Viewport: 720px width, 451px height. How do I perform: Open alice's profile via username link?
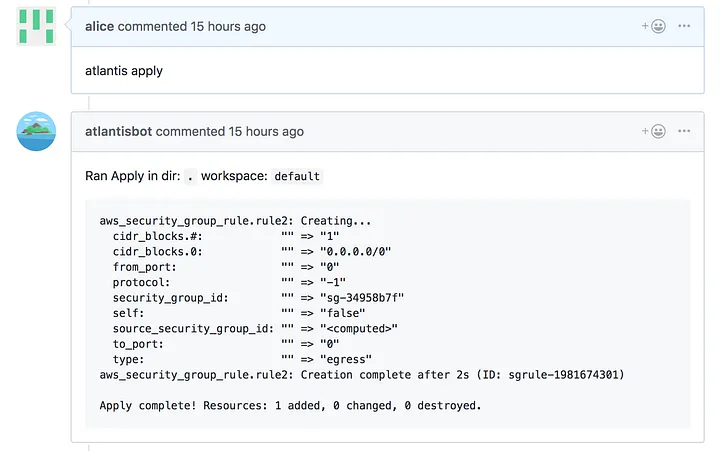[99, 27]
